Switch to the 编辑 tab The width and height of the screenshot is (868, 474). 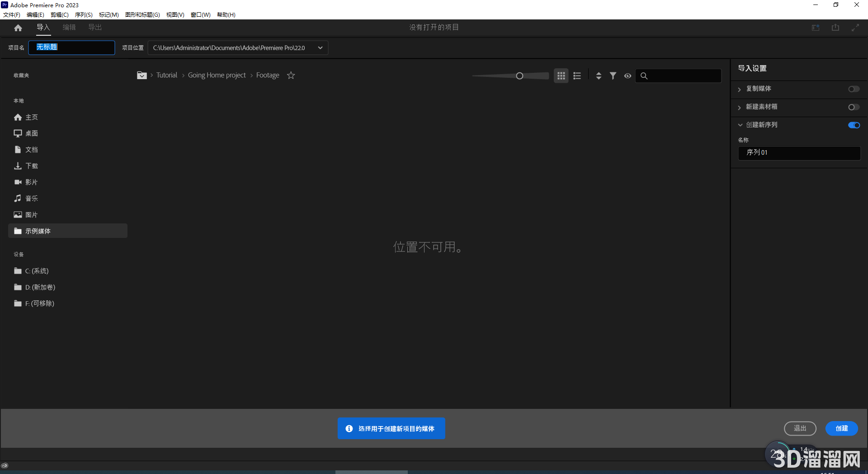69,28
